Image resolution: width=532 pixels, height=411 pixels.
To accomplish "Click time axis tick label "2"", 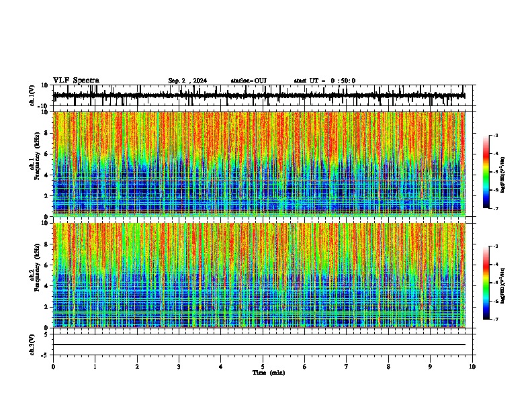I will coord(137,367).
